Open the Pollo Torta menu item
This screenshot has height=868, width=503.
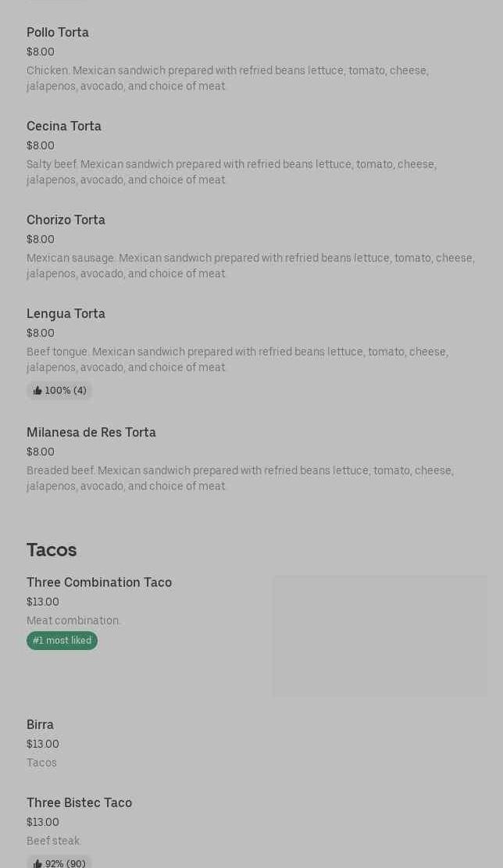[x=58, y=33]
